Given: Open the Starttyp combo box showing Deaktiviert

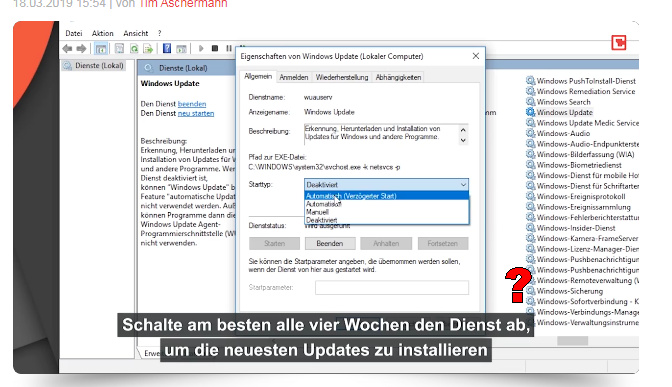Looking at the screenshot, I should tap(386, 185).
